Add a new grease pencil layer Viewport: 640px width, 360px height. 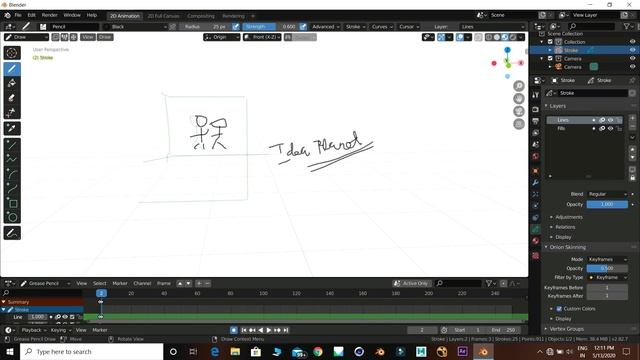tap(632, 118)
